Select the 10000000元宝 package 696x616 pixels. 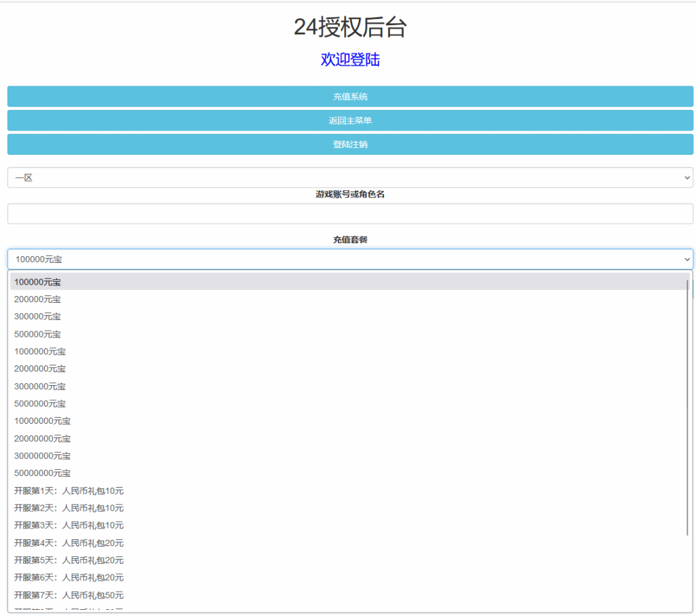point(42,421)
